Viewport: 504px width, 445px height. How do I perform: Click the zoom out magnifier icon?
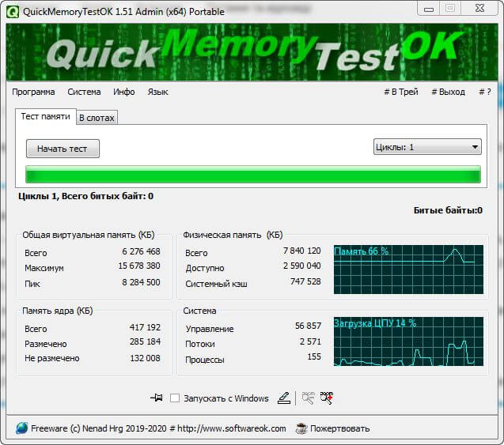click(x=308, y=398)
